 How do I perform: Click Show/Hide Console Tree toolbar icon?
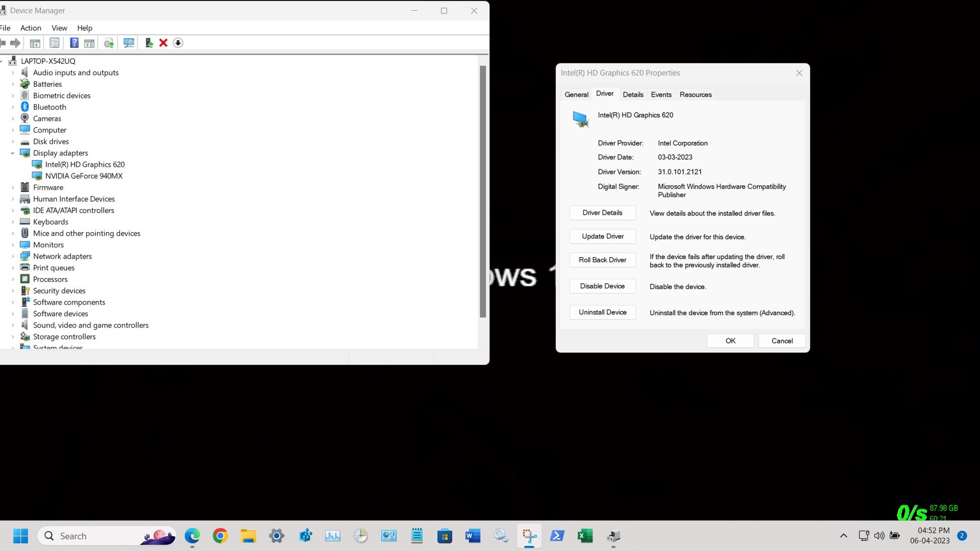(35, 43)
